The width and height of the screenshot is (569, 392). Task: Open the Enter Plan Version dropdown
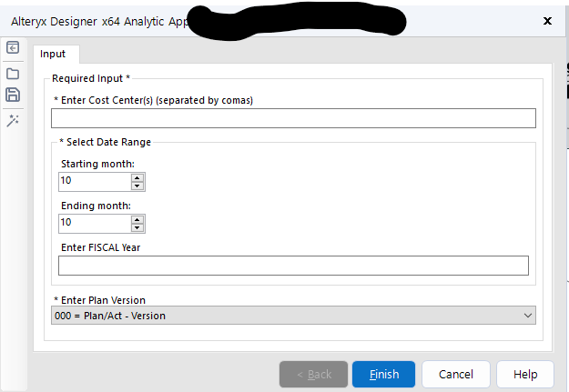pos(293,316)
